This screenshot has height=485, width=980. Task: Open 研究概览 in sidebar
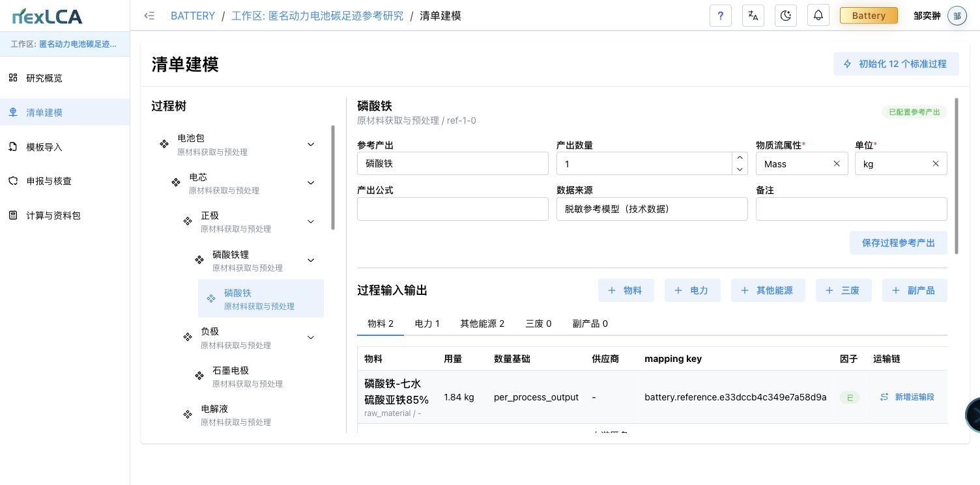(x=65, y=78)
